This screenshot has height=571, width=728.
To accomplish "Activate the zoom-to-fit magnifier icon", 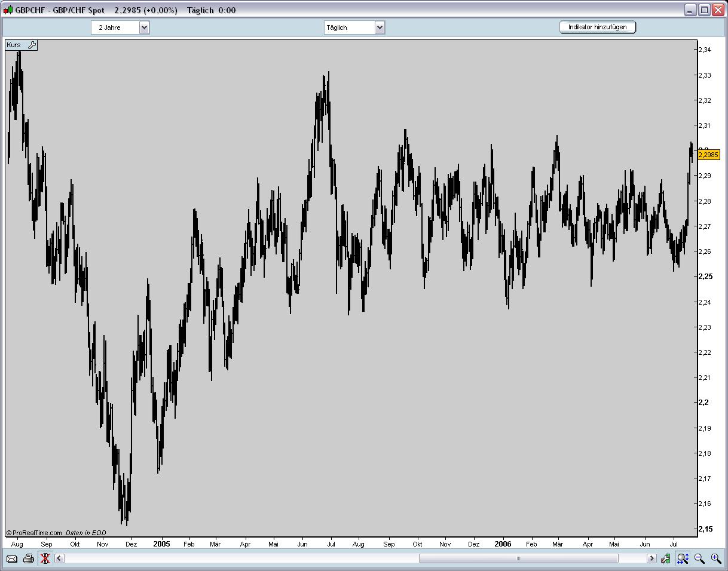I will (683, 558).
